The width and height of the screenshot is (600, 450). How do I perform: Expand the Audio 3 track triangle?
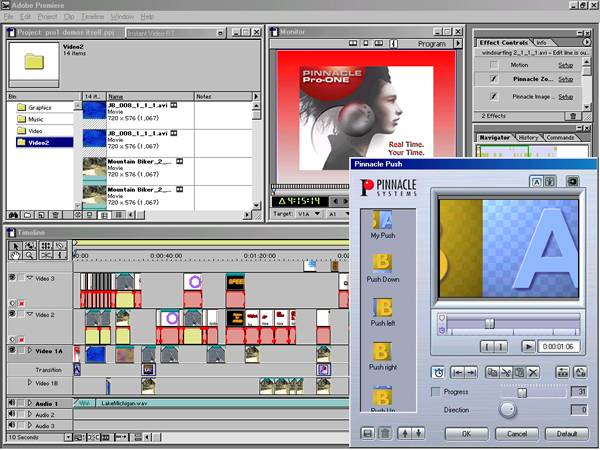(29, 426)
